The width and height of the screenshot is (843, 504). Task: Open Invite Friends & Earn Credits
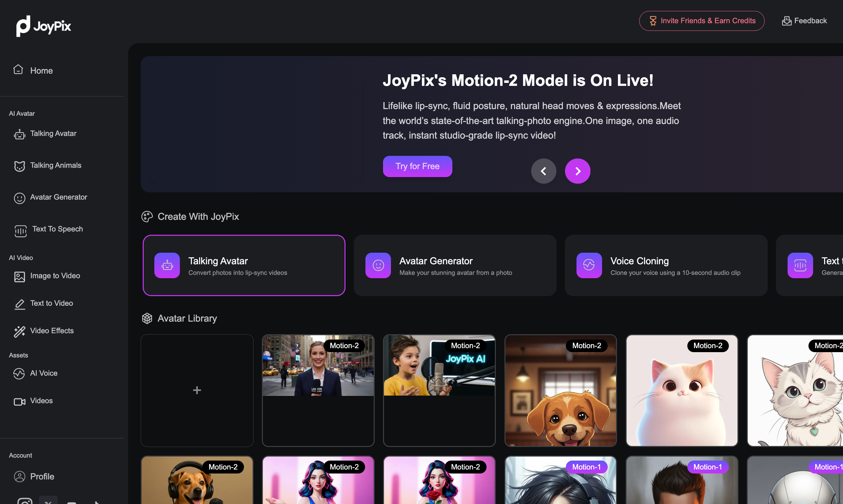701,21
